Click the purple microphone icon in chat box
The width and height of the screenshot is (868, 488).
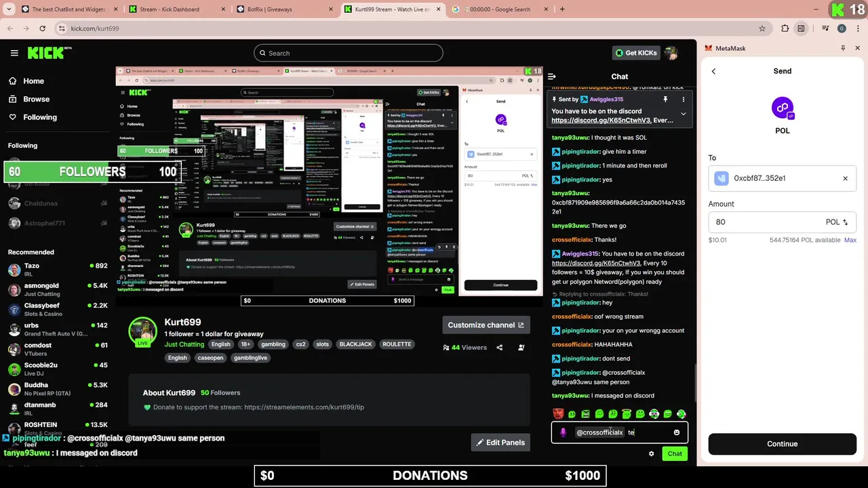click(563, 432)
